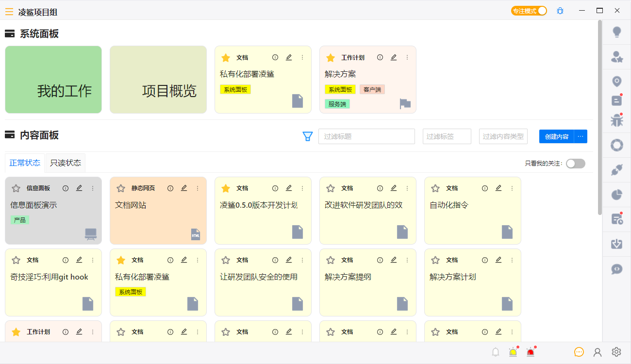Image resolution: width=631 pixels, height=364 pixels.
Task: Edit the 文档网站 card with pencil icon
Action: (x=184, y=188)
